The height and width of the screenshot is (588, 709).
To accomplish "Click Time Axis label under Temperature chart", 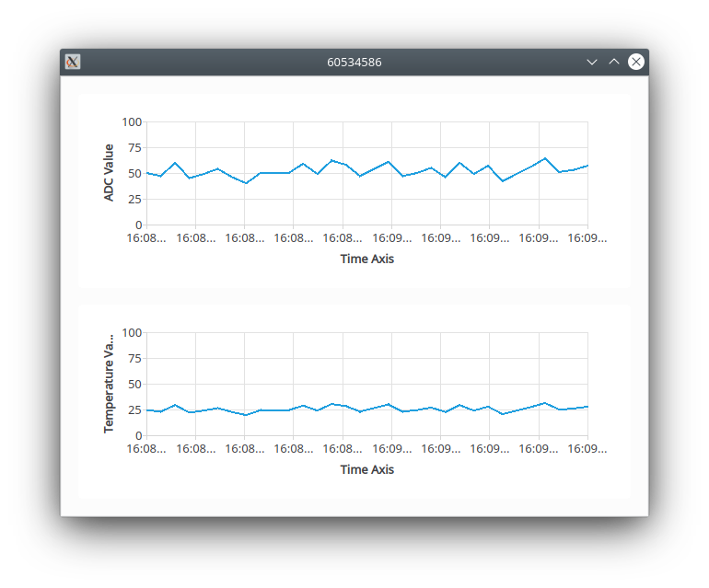I will pos(366,469).
